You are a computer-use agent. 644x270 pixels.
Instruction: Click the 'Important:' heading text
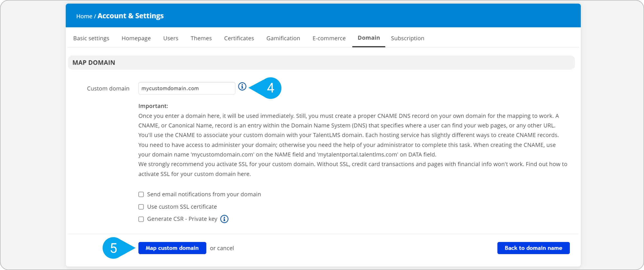point(153,106)
